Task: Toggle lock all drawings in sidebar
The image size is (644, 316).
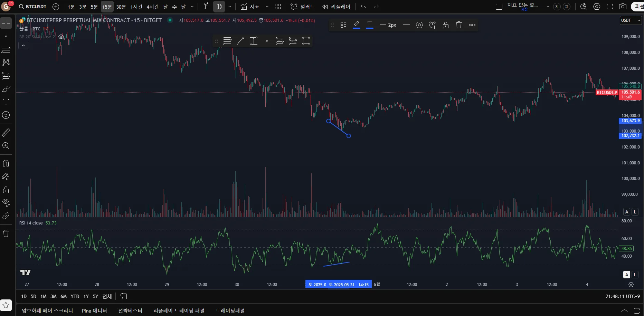Action: 6,190
